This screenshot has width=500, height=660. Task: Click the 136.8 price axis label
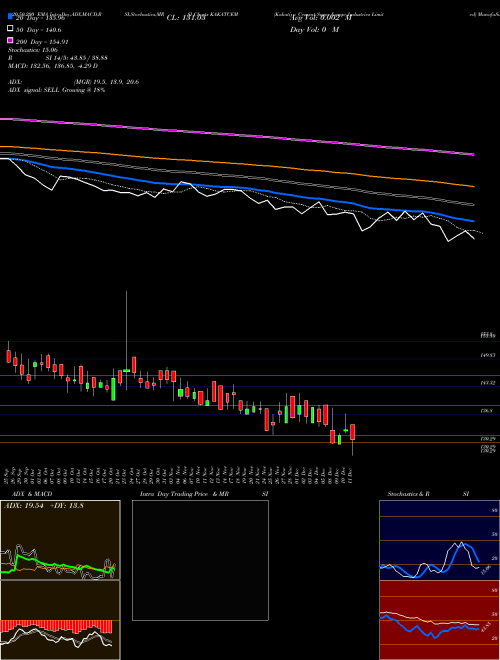[487, 411]
